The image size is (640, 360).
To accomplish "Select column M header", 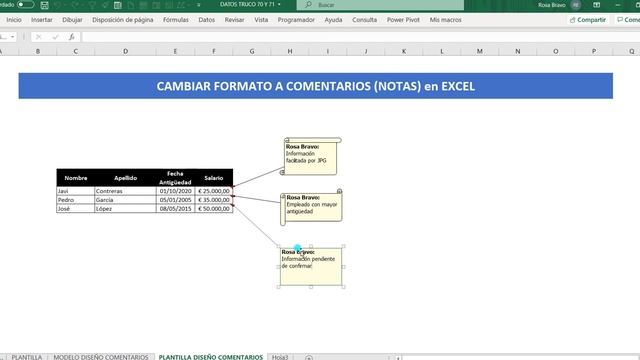I will (480, 51).
